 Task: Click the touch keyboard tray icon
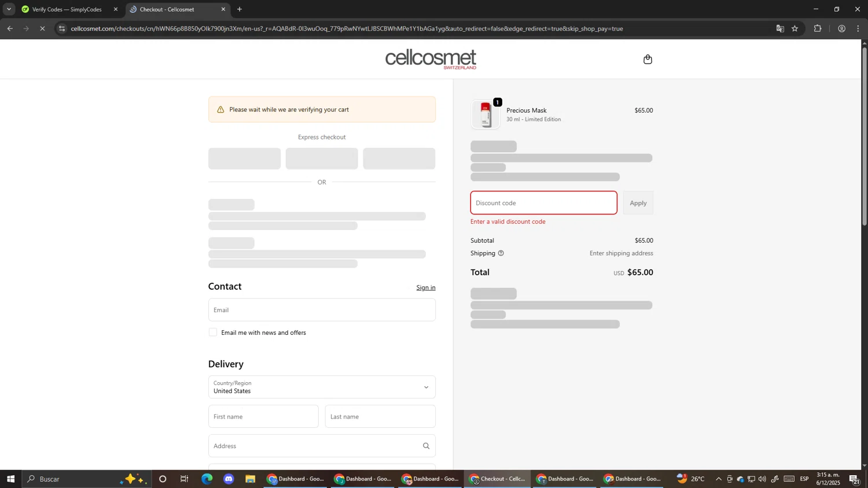[x=789, y=479]
